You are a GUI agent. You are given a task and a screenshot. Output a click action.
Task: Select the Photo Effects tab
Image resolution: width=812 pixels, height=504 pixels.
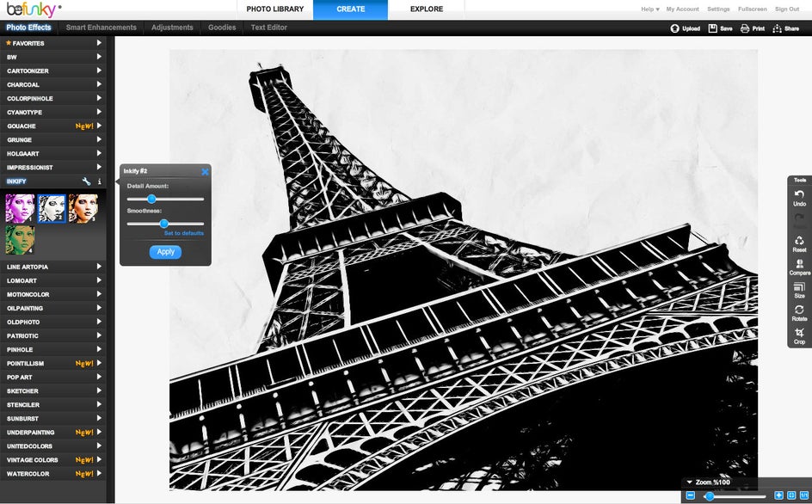click(x=29, y=28)
